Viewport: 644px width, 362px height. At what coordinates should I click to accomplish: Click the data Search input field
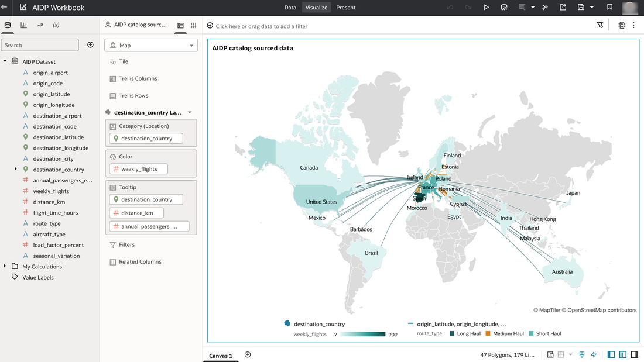pyautogui.click(x=40, y=44)
